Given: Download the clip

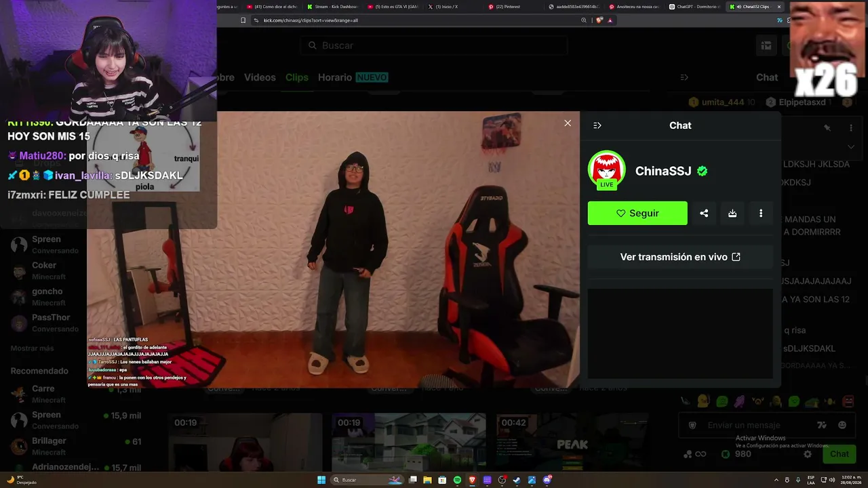Looking at the screenshot, I should [x=732, y=213].
